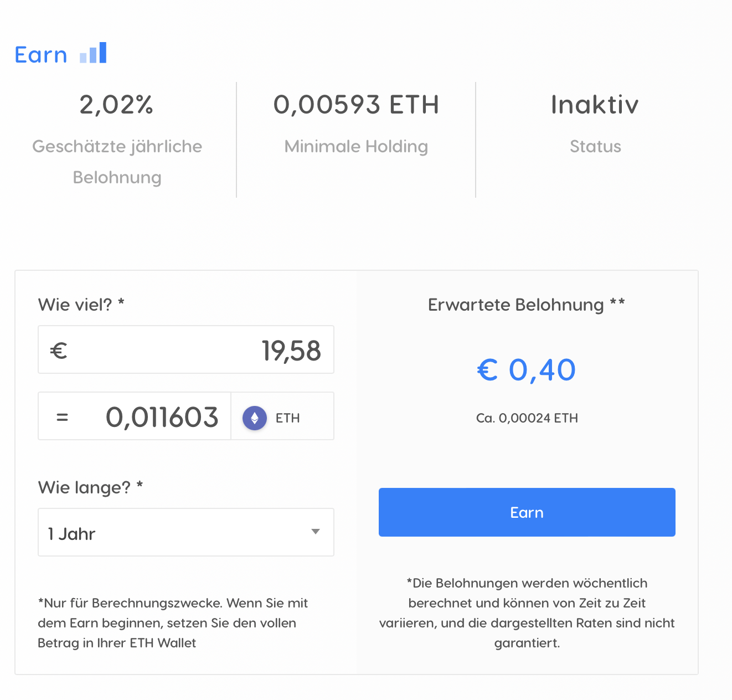
Task: Click the Earn heading title
Action: click(x=41, y=55)
